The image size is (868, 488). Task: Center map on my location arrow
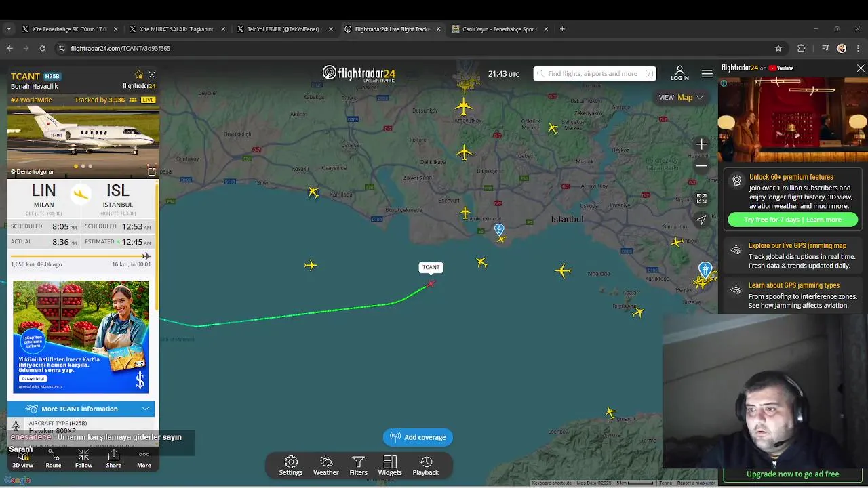coord(702,220)
